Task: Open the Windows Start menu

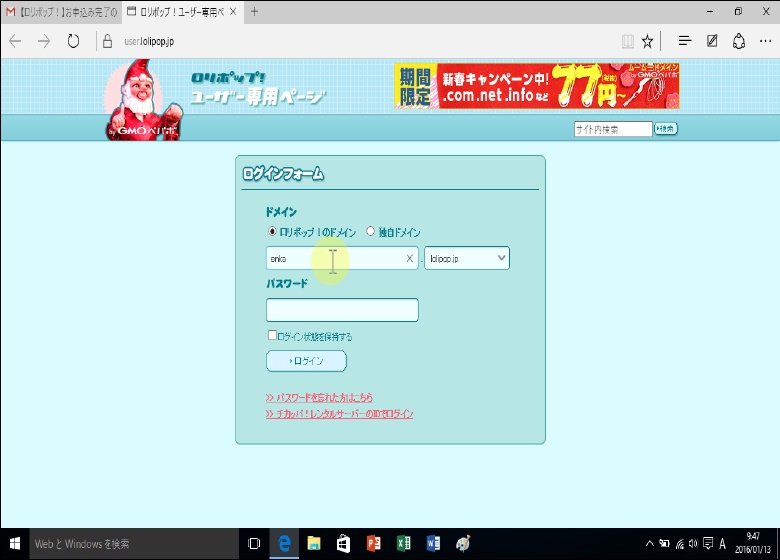Action: (14, 544)
